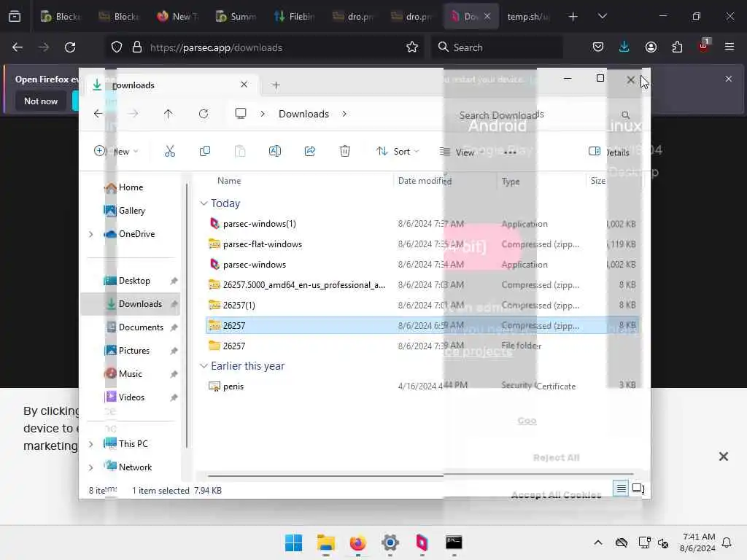Switch to the temp.sh Firefox tab
This screenshot has width=747, height=560.
click(x=528, y=17)
